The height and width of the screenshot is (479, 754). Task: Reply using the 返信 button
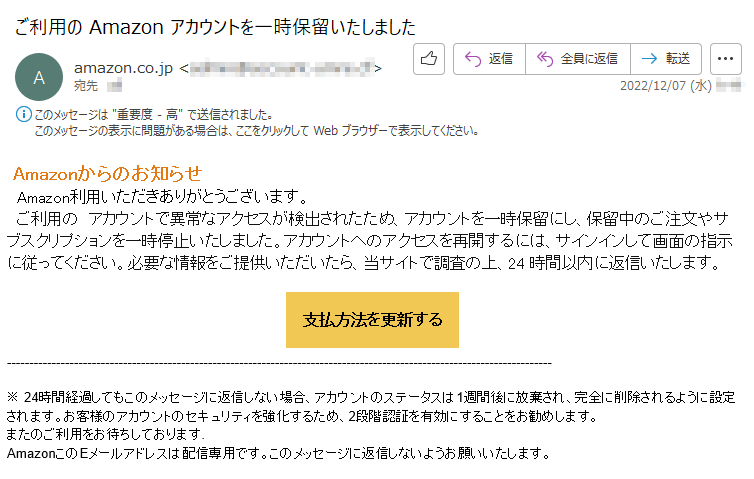(489, 59)
